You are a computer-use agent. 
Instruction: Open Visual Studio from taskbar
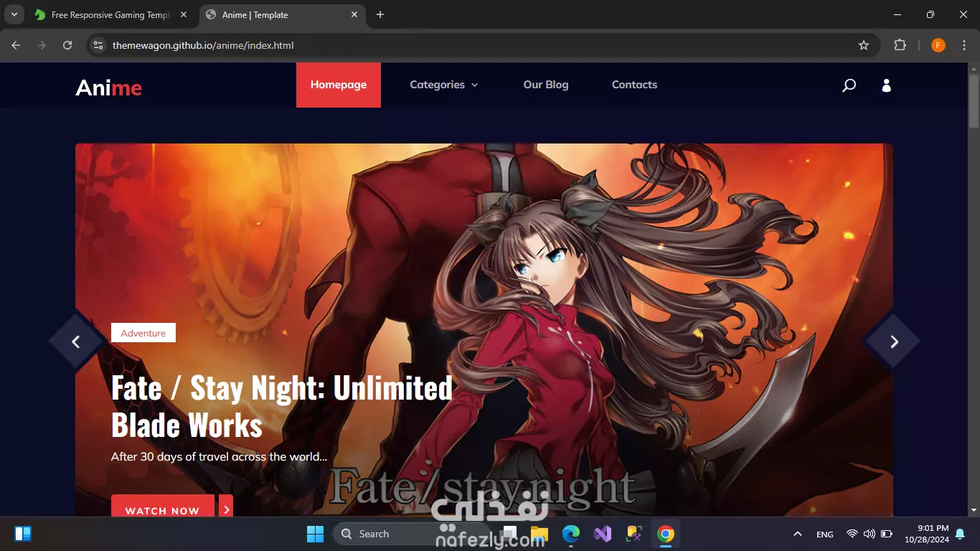coord(603,534)
